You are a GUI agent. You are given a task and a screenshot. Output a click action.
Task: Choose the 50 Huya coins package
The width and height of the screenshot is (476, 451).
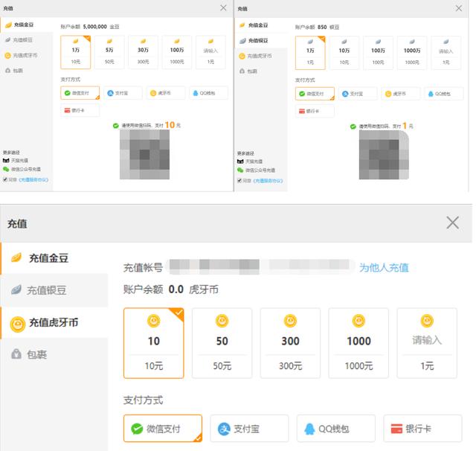click(222, 343)
